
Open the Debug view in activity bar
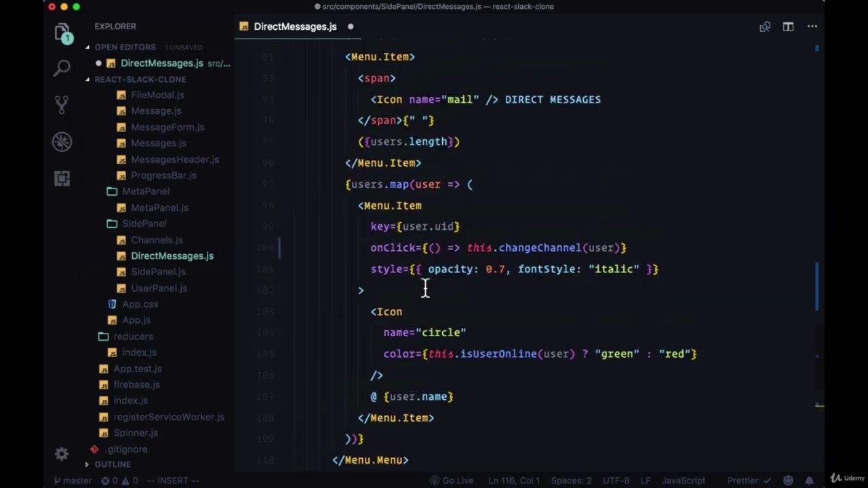(x=62, y=141)
